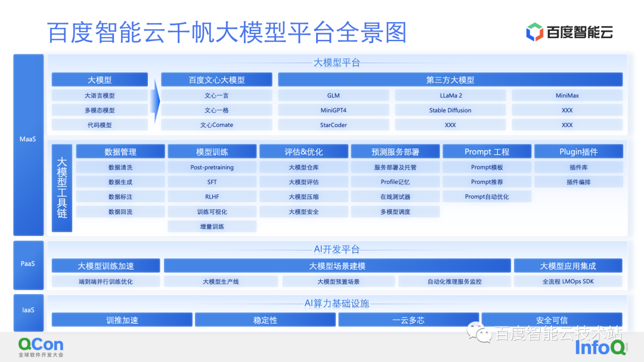Select the LLaMa 2 cell

451,95
